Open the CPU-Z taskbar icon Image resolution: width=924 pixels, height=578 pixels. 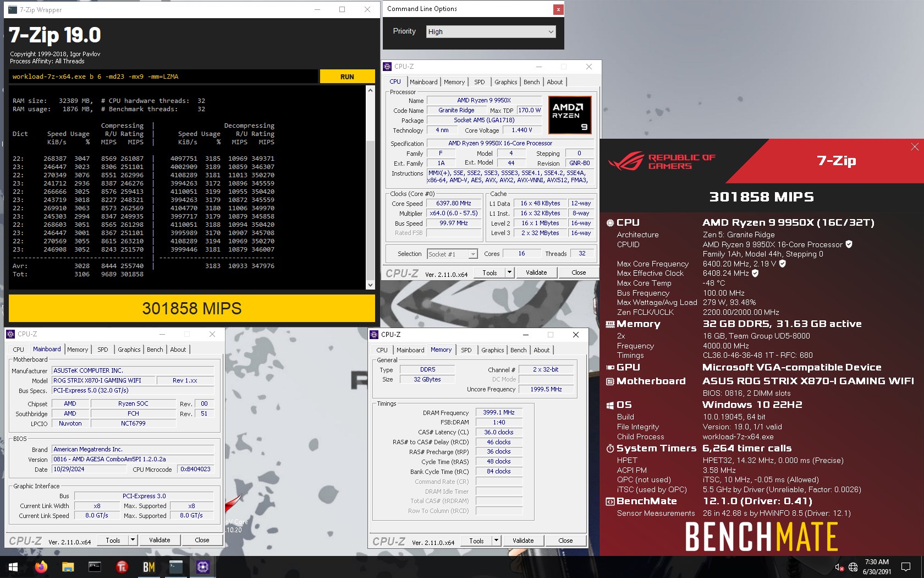pos(202,567)
